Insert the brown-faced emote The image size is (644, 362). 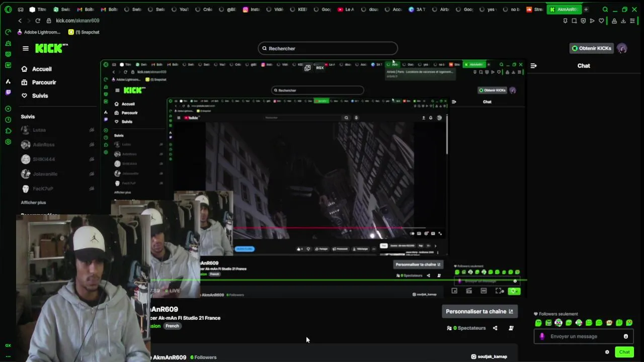[x=609, y=323]
